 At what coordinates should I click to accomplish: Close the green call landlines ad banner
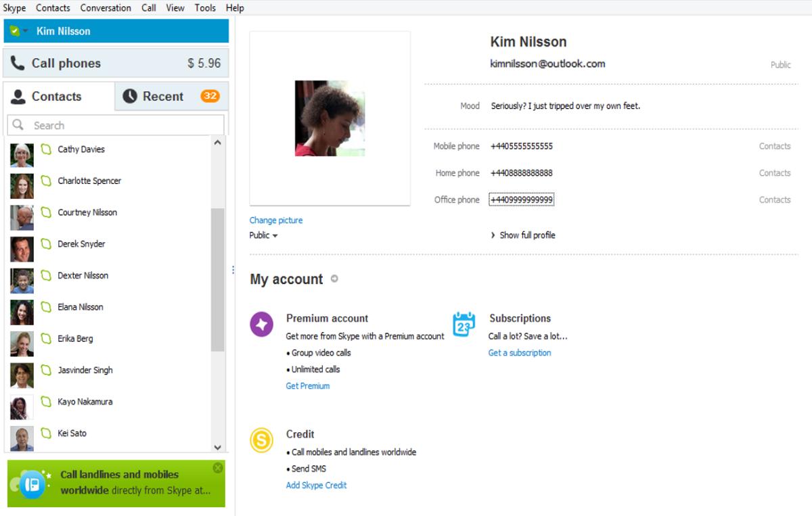217,468
